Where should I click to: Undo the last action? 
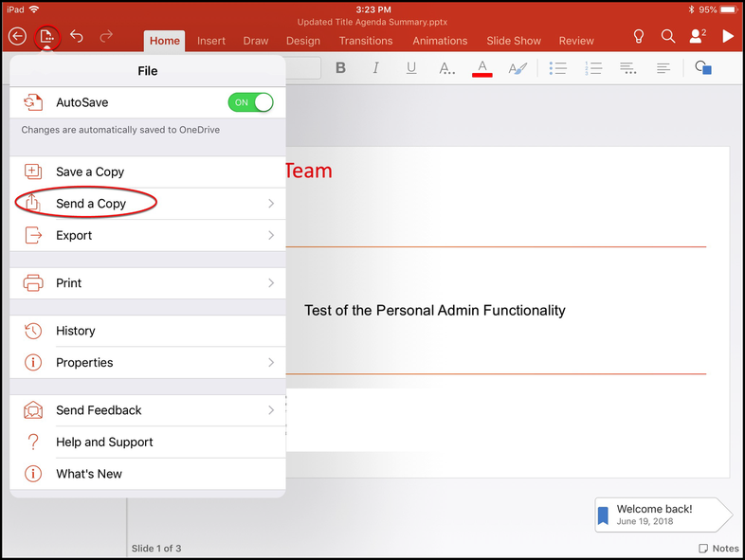point(77,37)
